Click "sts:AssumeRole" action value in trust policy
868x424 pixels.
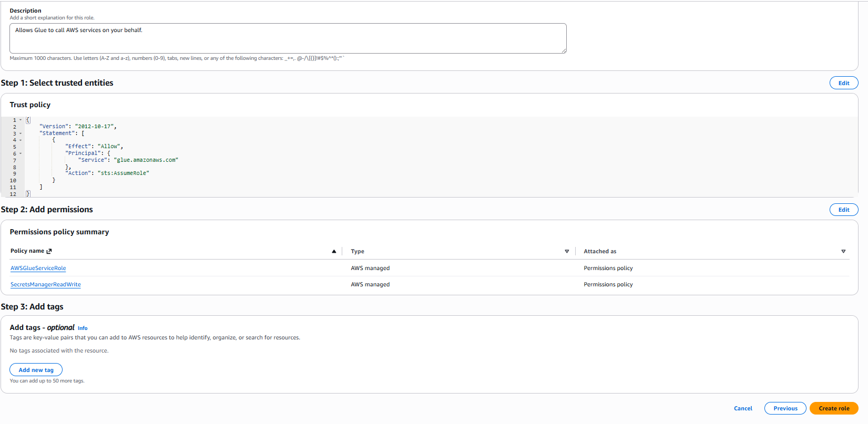[124, 173]
